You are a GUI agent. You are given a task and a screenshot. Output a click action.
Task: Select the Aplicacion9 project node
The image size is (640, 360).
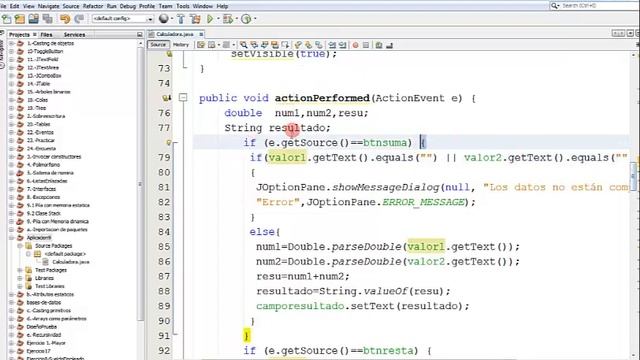tap(39, 238)
